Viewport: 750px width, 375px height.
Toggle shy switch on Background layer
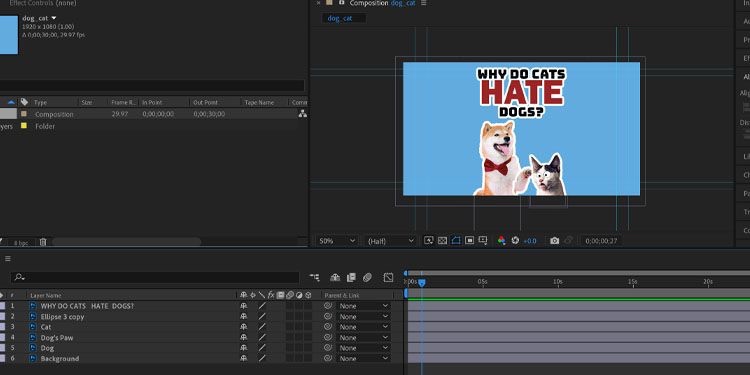[243, 358]
